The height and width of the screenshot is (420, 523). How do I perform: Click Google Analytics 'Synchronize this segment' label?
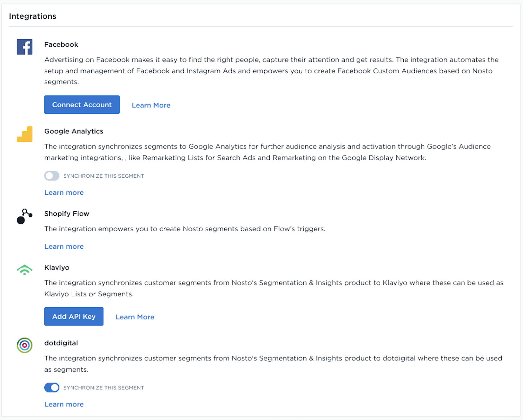tap(103, 176)
